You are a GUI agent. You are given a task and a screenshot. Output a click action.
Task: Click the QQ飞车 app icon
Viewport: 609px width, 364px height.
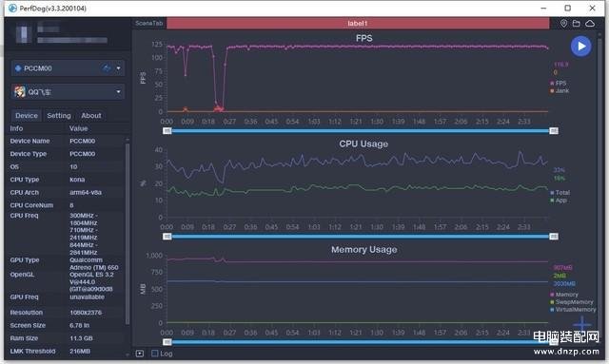[x=19, y=92]
